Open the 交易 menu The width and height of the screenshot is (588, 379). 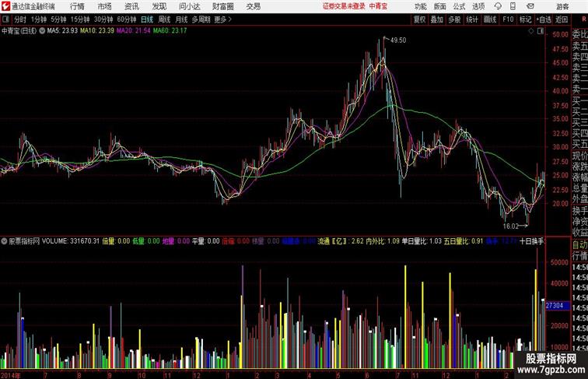(253, 6)
